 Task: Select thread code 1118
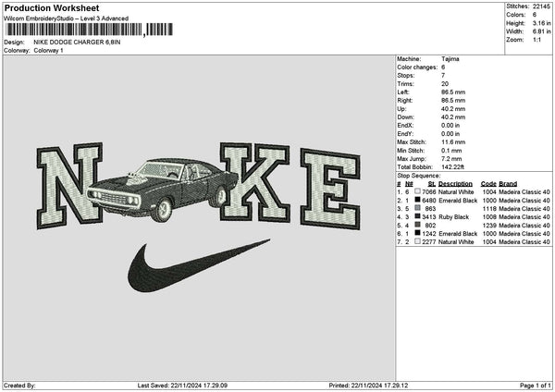pyautogui.click(x=489, y=209)
